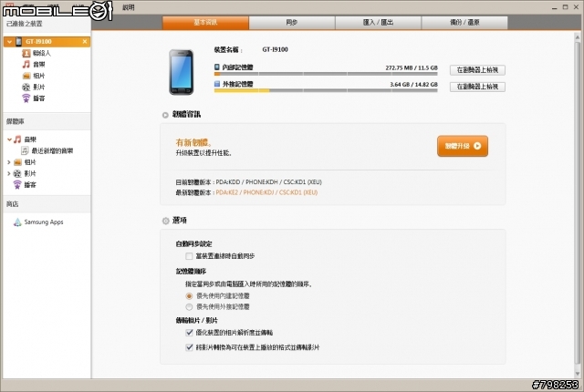
Task: Switch to the 基本資訊 tab
Action: 205,22
